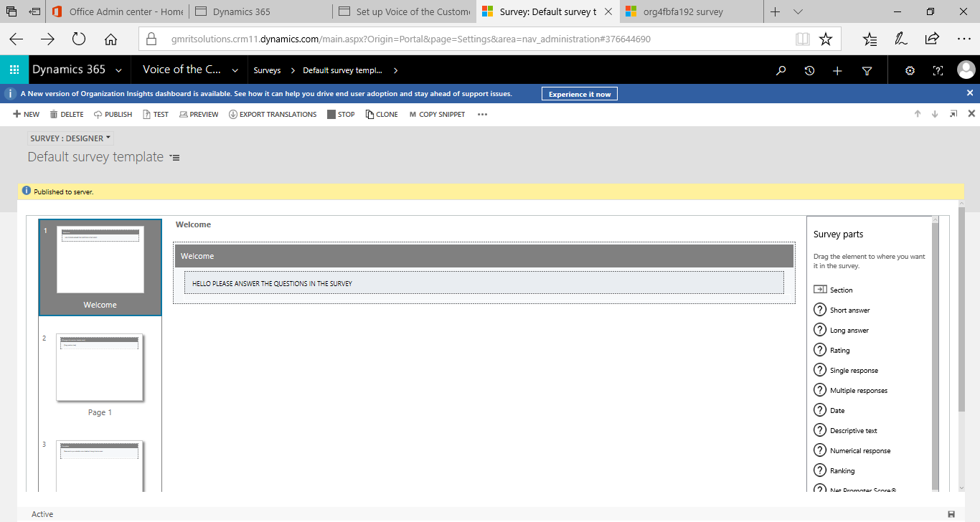This screenshot has width=980, height=522.
Task: Open SURVEY : DESIGNER form selector dropdown
Action: (70, 138)
